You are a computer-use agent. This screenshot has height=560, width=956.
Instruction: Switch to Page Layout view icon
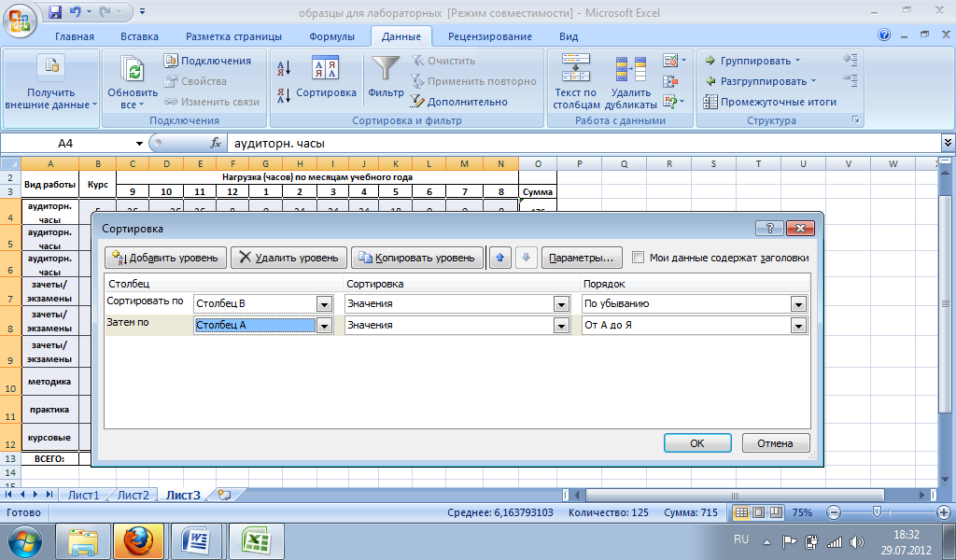[x=758, y=512]
